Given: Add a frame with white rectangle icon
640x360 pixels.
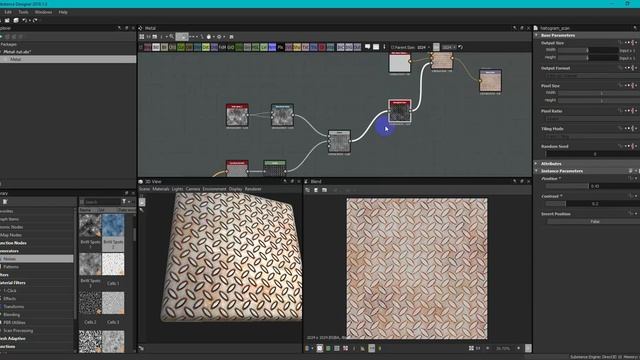Looking at the screenshot, I should point(376,47).
